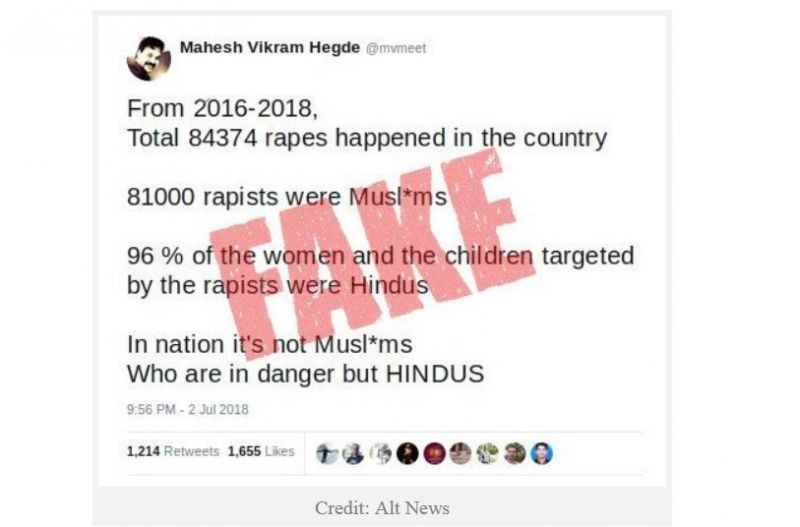This screenshot has width=800, height=527.
Task: Click the Credit: Alt News caption
Action: coord(382,508)
